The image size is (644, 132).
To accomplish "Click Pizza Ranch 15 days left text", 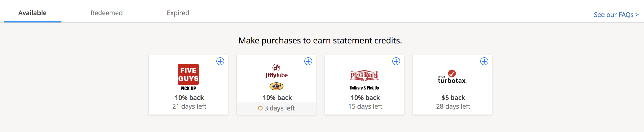I will click(x=365, y=106).
